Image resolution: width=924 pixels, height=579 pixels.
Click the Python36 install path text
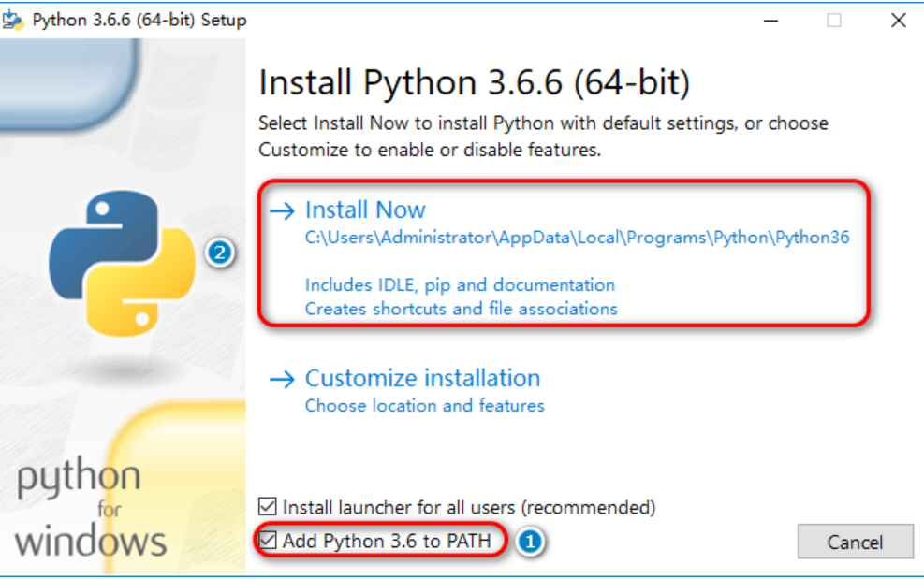(578, 238)
